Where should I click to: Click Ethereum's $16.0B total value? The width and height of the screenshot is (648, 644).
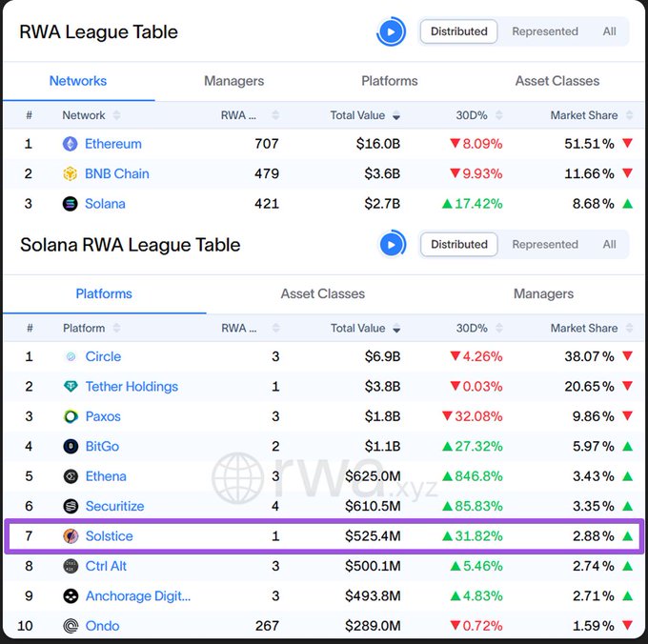click(x=378, y=144)
